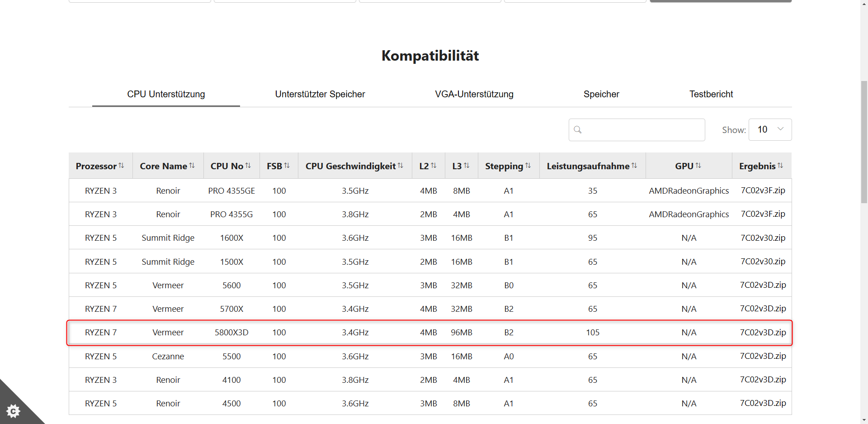
Task: Click the 35 Leistungsaufnahme value
Action: [x=593, y=191]
